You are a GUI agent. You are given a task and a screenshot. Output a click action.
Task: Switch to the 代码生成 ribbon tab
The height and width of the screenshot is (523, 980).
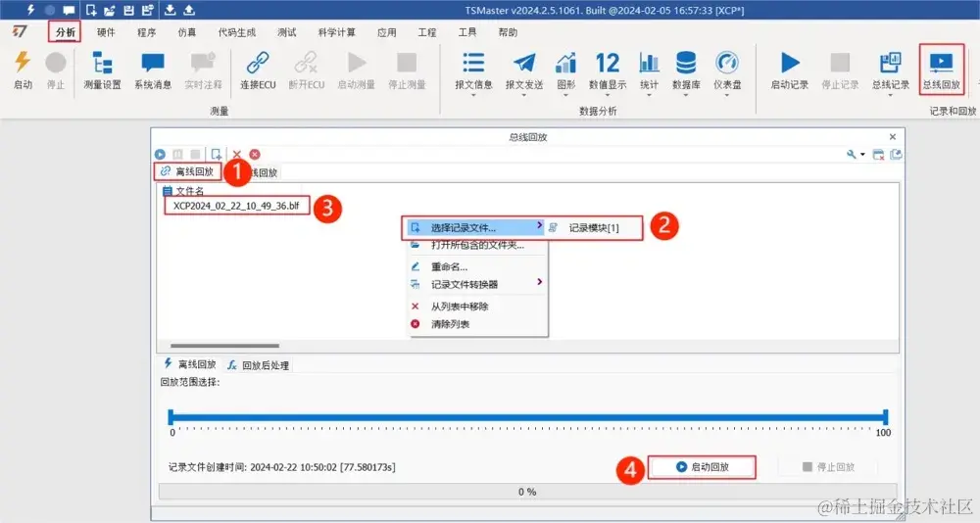[236, 32]
